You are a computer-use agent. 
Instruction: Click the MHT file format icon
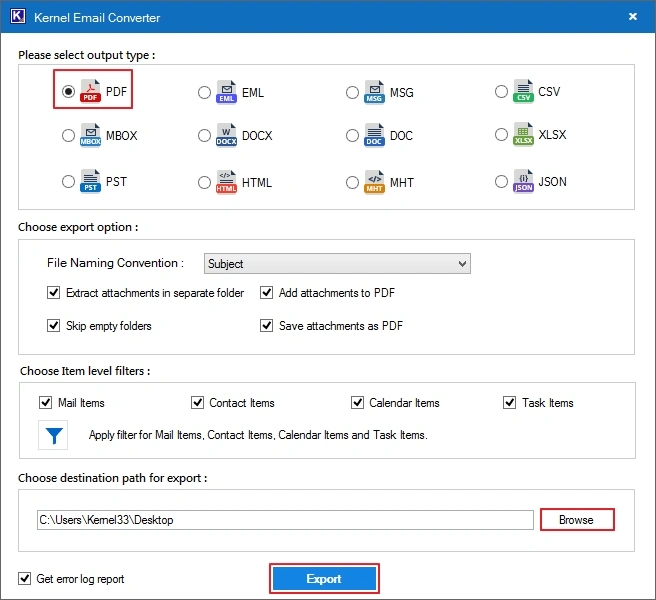[374, 182]
